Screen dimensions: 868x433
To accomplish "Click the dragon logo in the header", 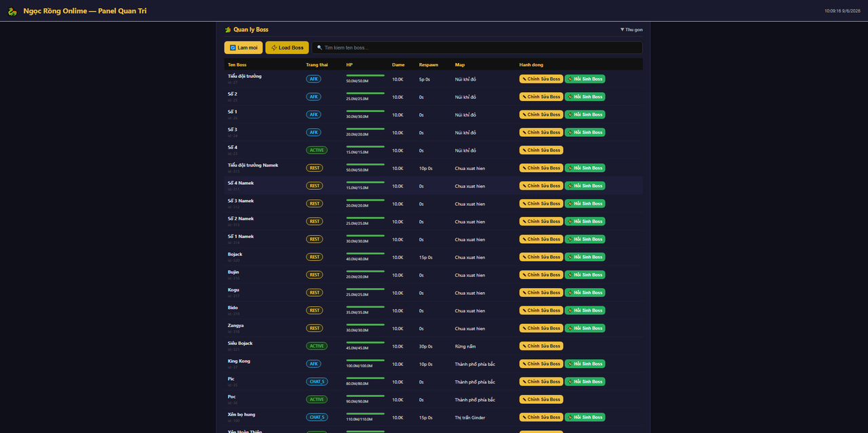I will [12, 12].
